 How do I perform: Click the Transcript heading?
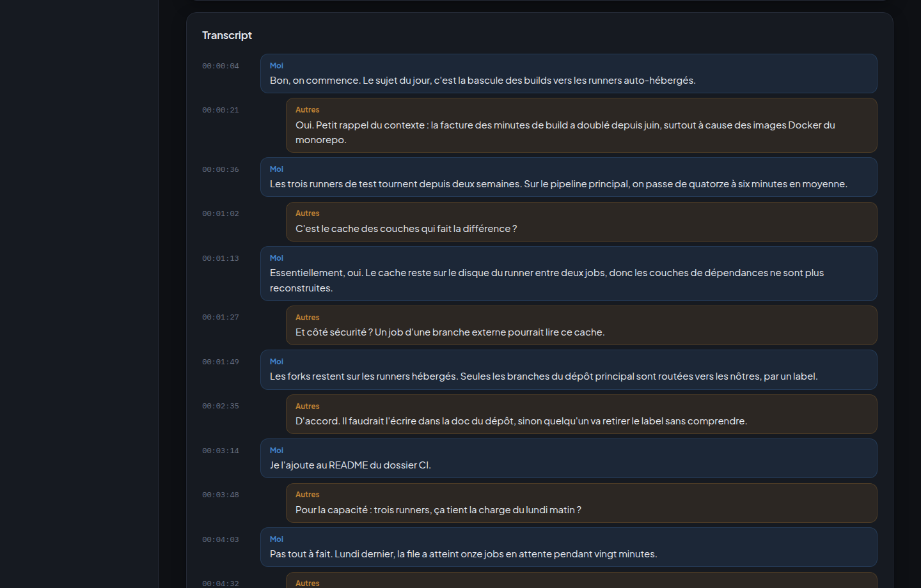227,35
